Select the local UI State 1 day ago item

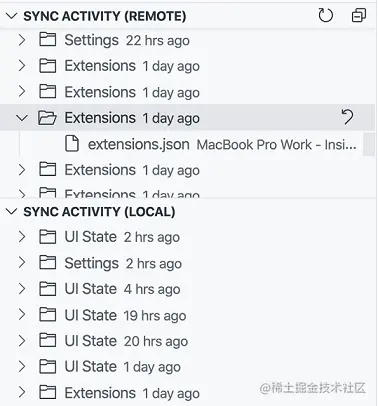point(187,367)
